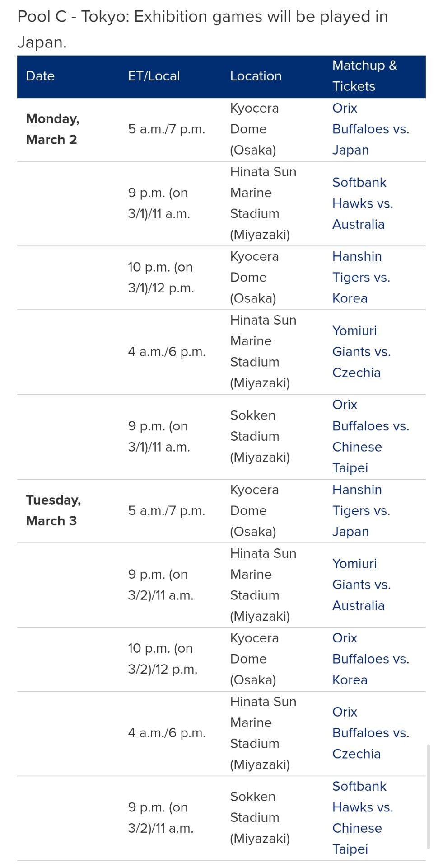Click the Monday, March 2 date cell
This screenshot has height=868, width=443.
(52, 129)
